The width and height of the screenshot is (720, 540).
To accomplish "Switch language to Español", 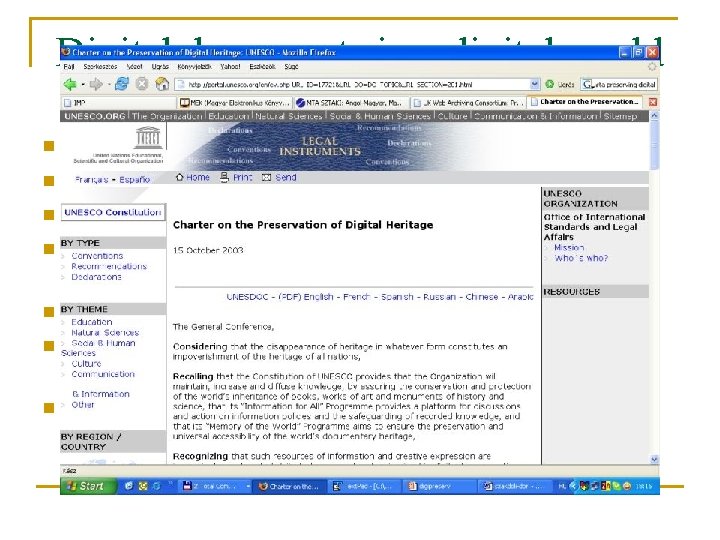I will [135, 180].
